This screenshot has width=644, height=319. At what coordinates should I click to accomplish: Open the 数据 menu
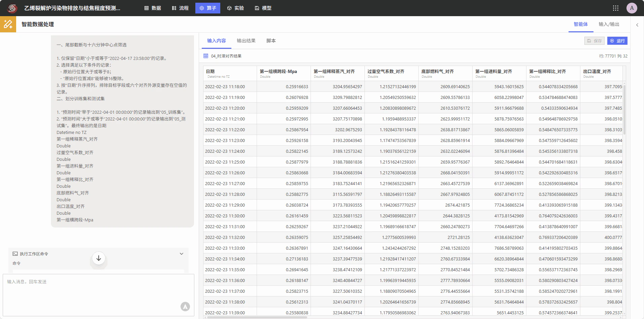[153, 8]
